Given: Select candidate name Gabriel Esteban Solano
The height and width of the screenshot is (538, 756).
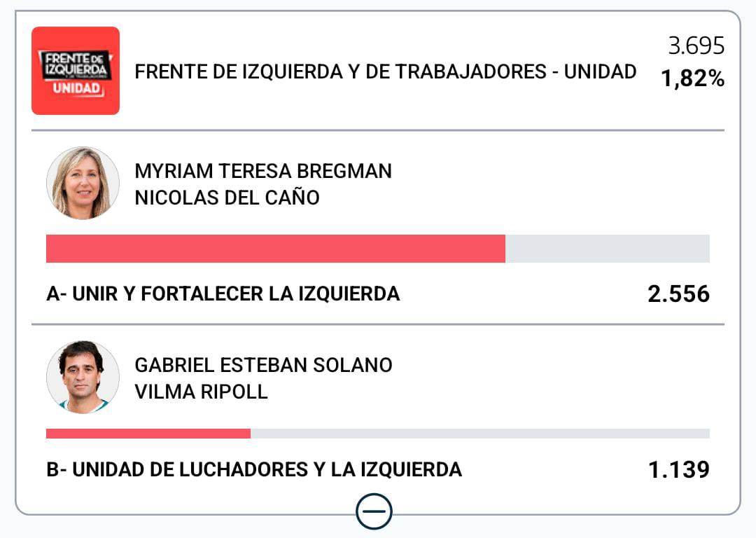Looking at the screenshot, I should pyautogui.click(x=263, y=365).
